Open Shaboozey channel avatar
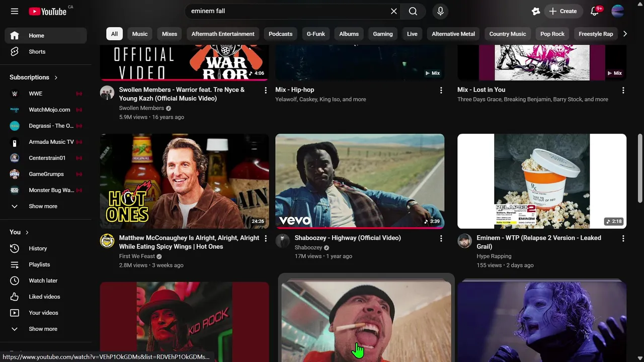 pyautogui.click(x=282, y=241)
